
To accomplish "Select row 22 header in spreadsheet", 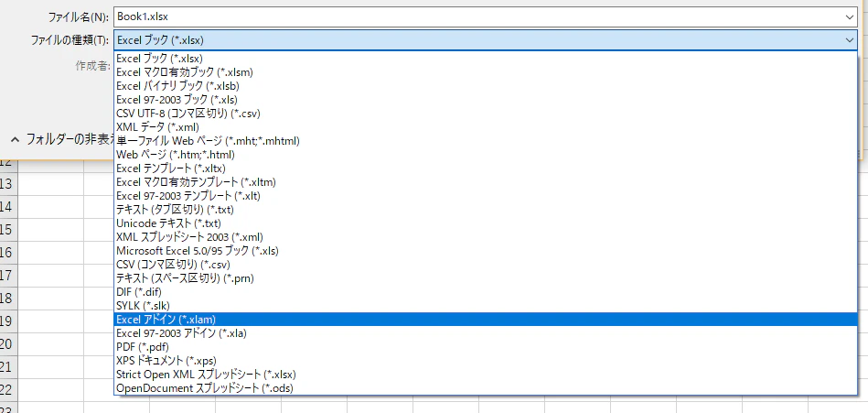I will coord(7,390).
